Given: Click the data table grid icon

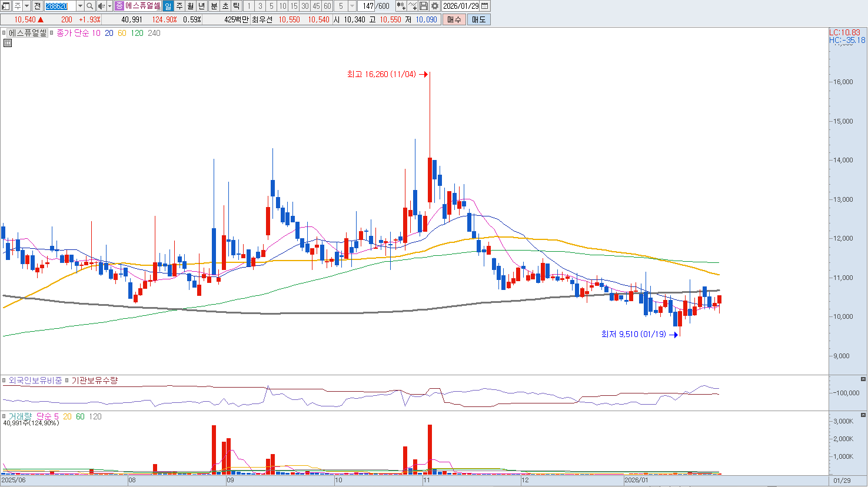Looking at the screenshot, I should 8,43.
